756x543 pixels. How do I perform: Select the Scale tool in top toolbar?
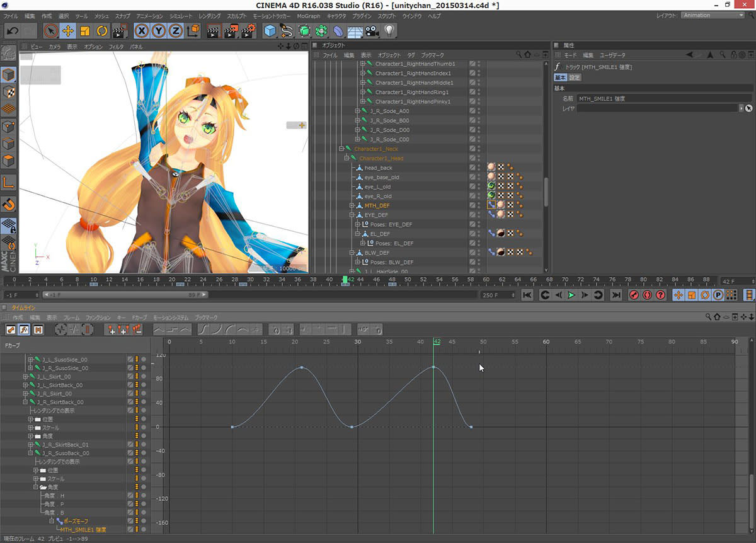click(85, 30)
